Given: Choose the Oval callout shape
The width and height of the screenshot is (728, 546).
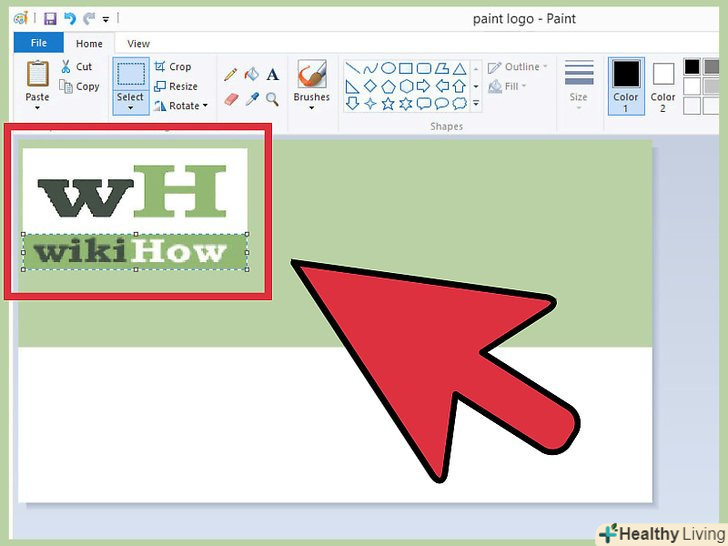Looking at the screenshot, I should coord(442,103).
